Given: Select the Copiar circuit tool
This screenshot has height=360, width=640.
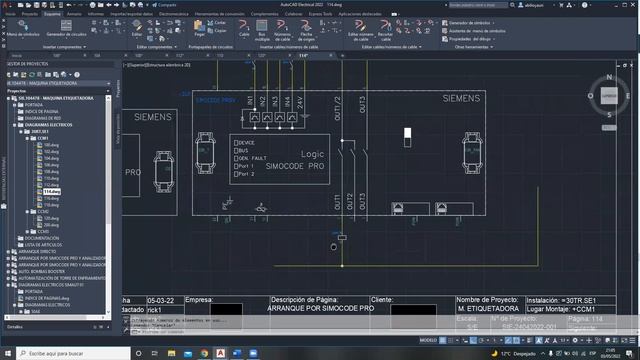Looking at the screenshot, I should pyautogui.click(x=217, y=31).
